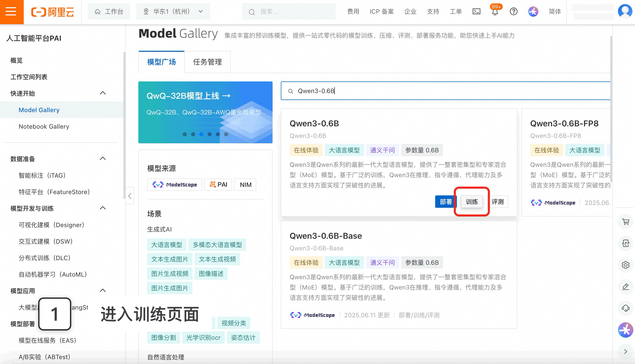Image resolution: width=635 pixels, height=364 pixels.
Task: Open the 华东1（杭州） region dropdown
Action: tap(173, 12)
